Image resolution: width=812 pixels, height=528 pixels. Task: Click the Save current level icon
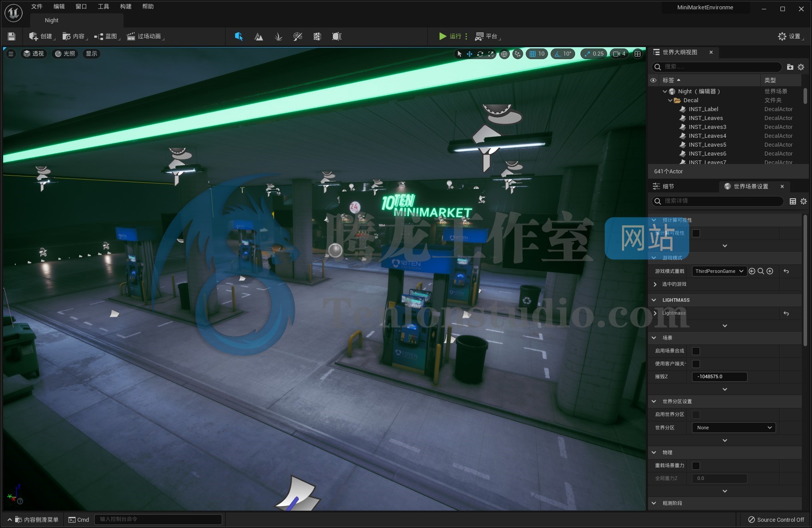click(x=12, y=36)
